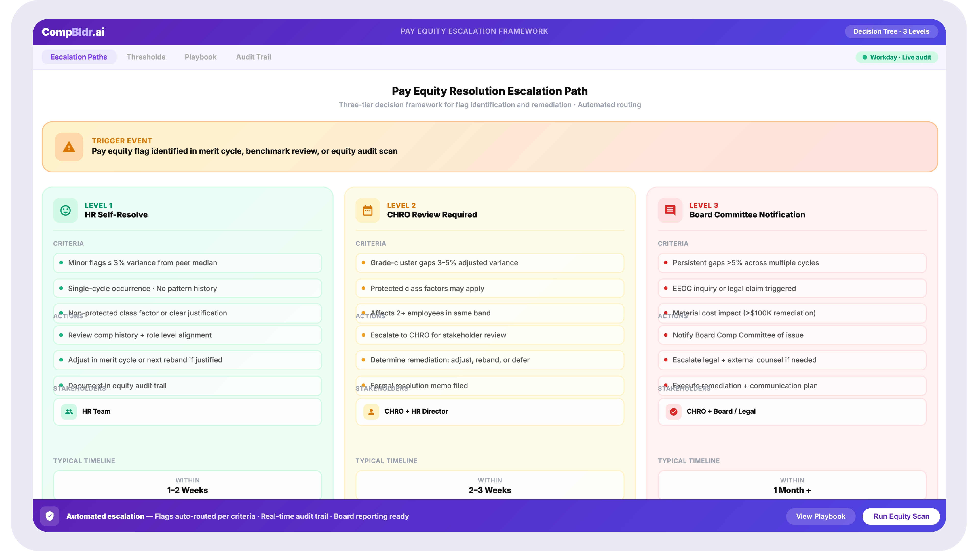Click the trigger event warning triangle icon
Image resolution: width=980 pixels, height=551 pixels.
click(x=69, y=147)
